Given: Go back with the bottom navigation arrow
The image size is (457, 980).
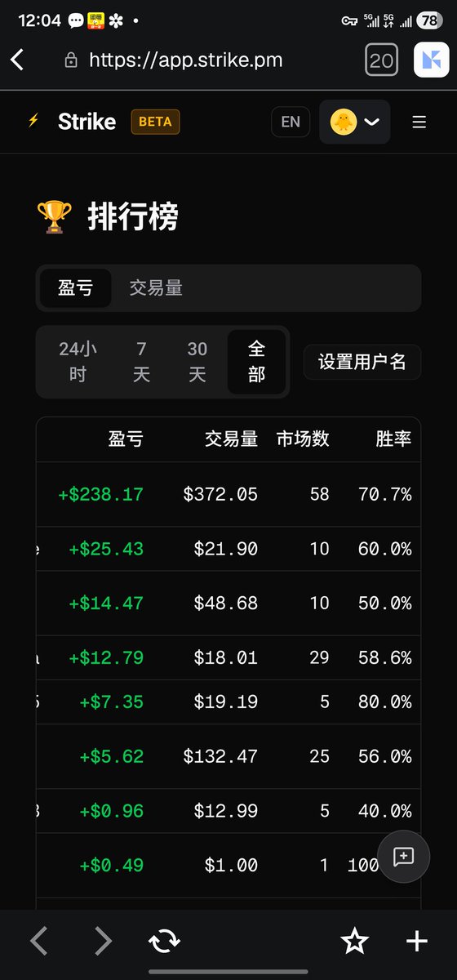Looking at the screenshot, I should (38, 941).
